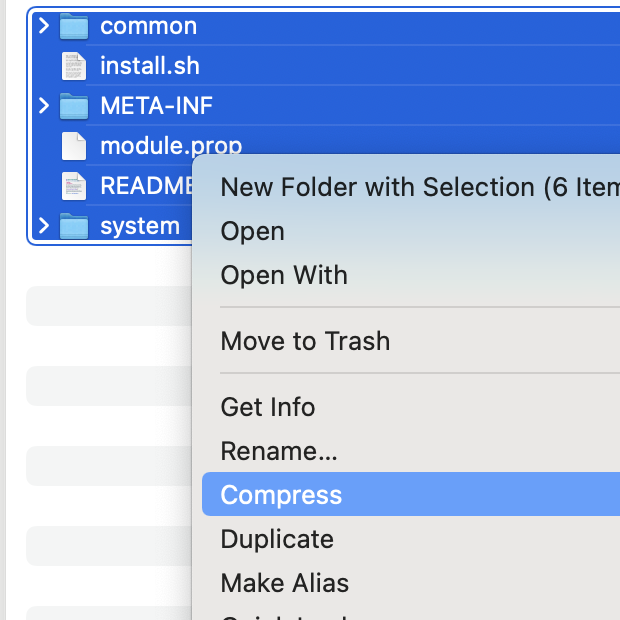The height and width of the screenshot is (620, 620).
Task: Click the common folder icon
Action: pos(74,27)
